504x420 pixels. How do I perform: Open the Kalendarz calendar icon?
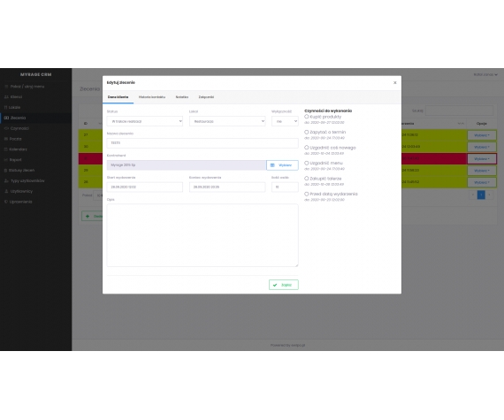click(6, 149)
